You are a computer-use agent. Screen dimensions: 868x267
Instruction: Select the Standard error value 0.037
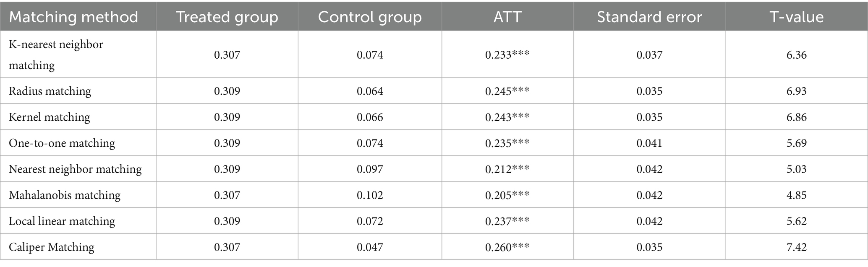pos(649,55)
